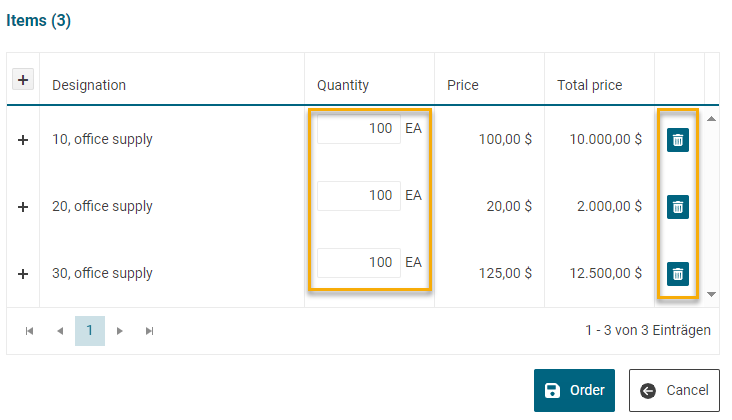Go to next page of items
Viewport: 732px width, 420px height.
(120, 331)
